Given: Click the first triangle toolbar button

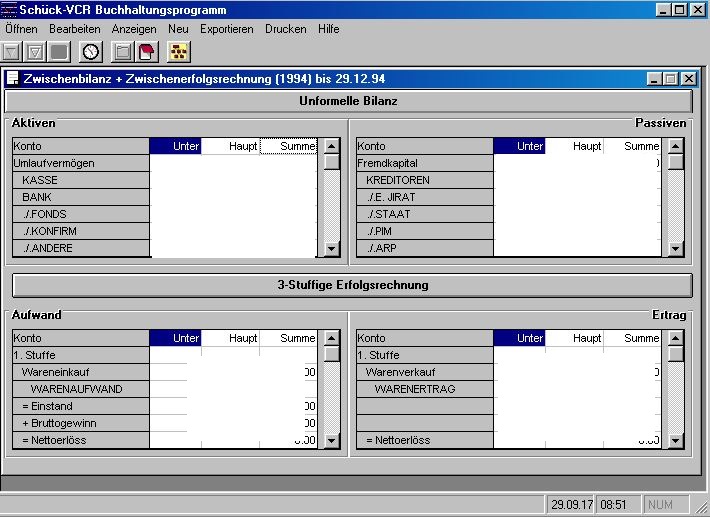Looking at the screenshot, I should (12, 51).
